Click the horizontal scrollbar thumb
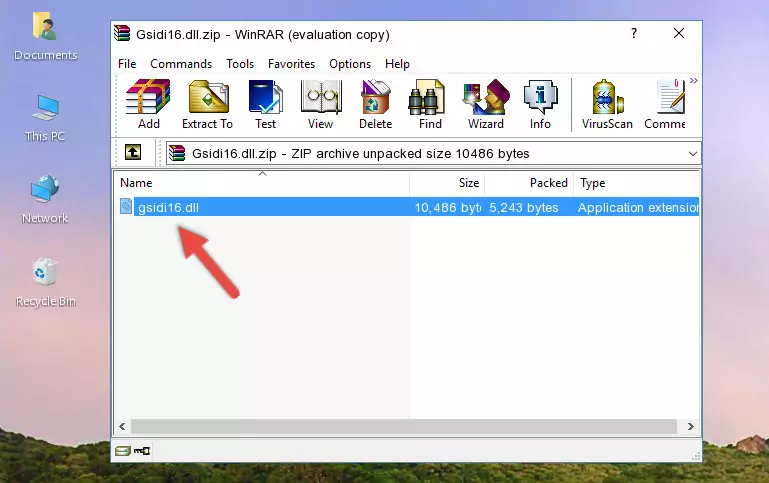Viewport: 769px width, 483px height. click(x=404, y=427)
